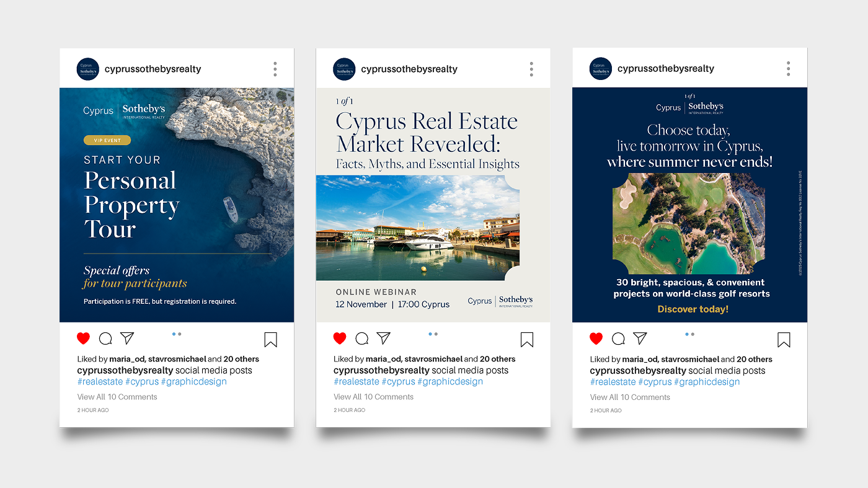Like the golf resorts post
This screenshot has width=868, height=488.
point(596,338)
